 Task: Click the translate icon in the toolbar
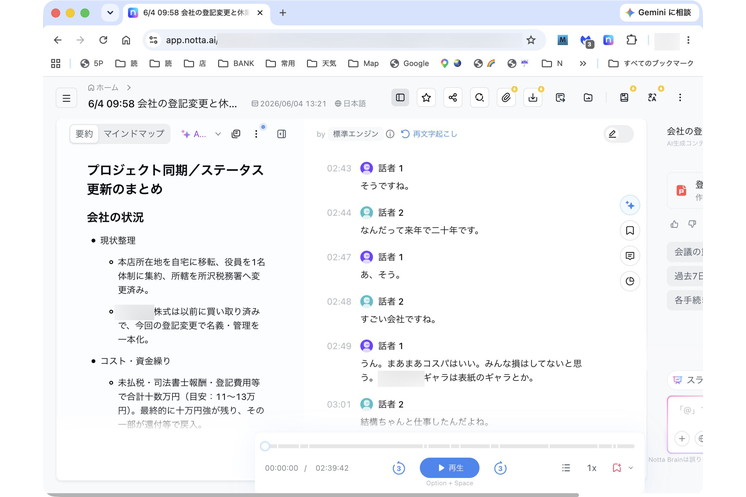652,97
